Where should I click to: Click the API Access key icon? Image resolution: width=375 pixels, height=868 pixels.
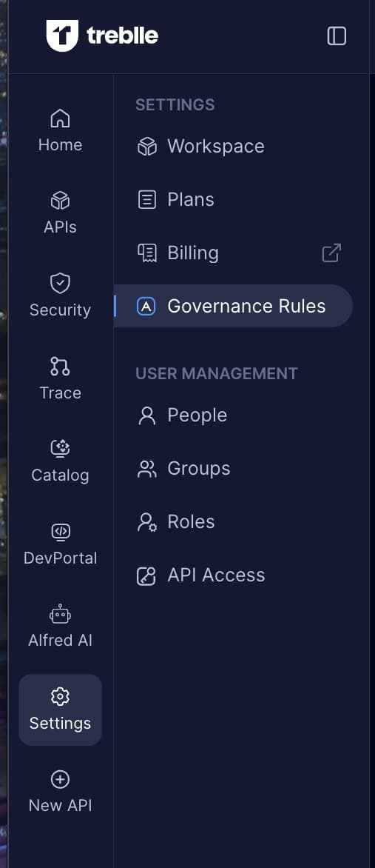click(x=146, y=575)
